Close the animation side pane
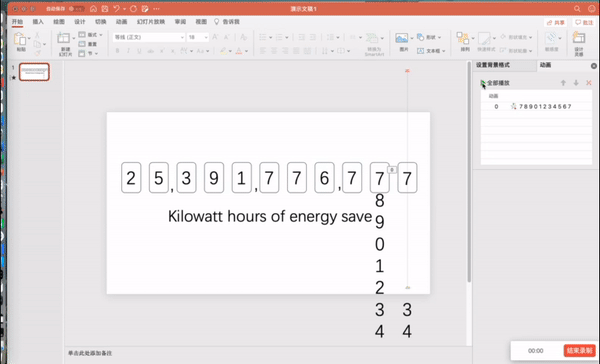 pos(593,66)
